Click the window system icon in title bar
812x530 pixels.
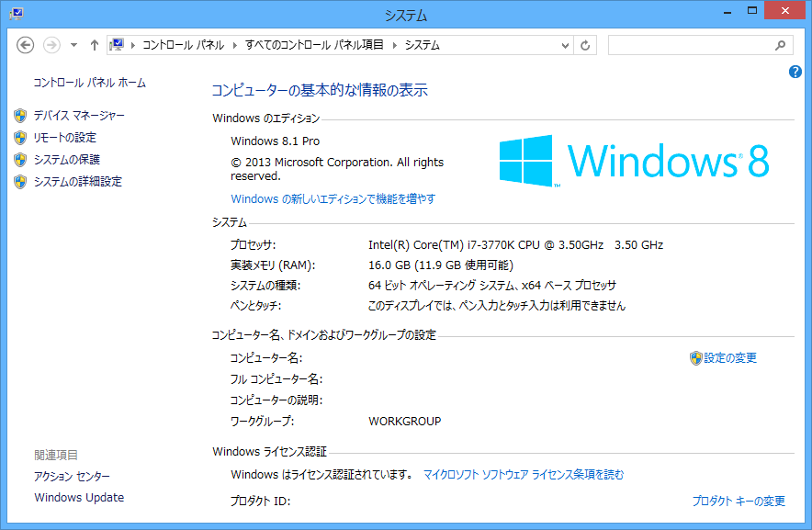click(x=16, y=14)
